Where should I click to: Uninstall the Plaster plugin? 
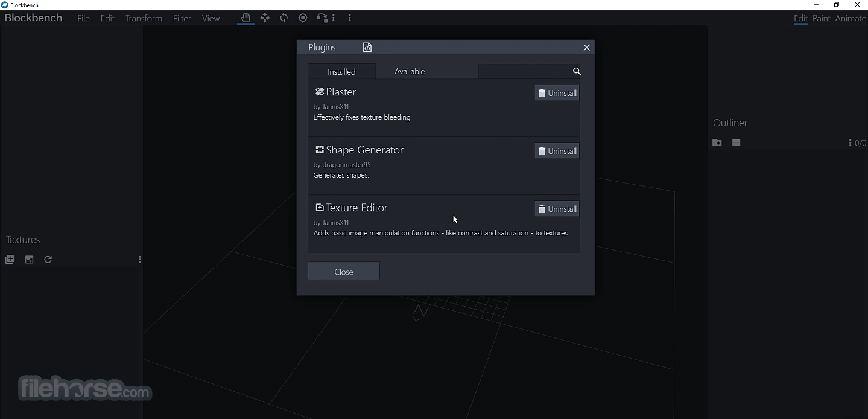pos(557,93)
